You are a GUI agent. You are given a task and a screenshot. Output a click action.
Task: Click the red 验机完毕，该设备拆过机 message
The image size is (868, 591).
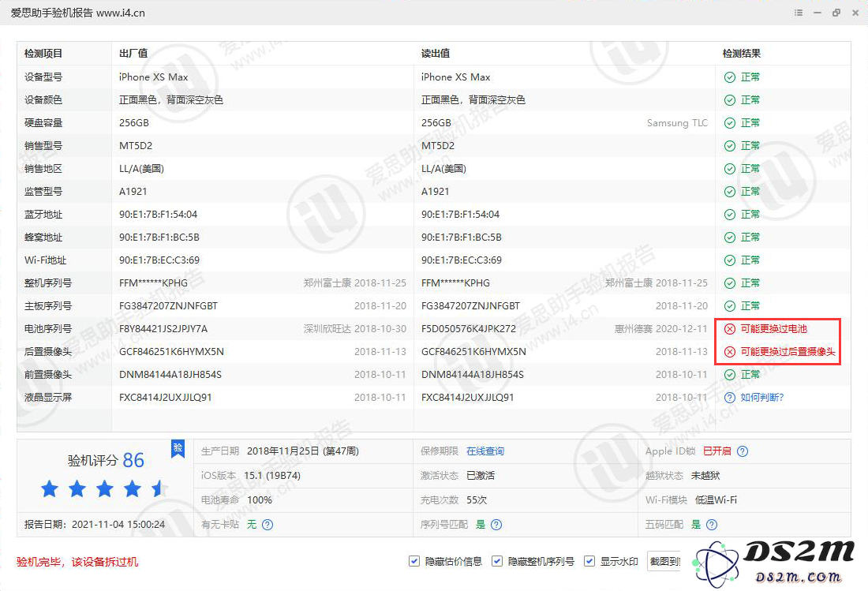(77, 562)
